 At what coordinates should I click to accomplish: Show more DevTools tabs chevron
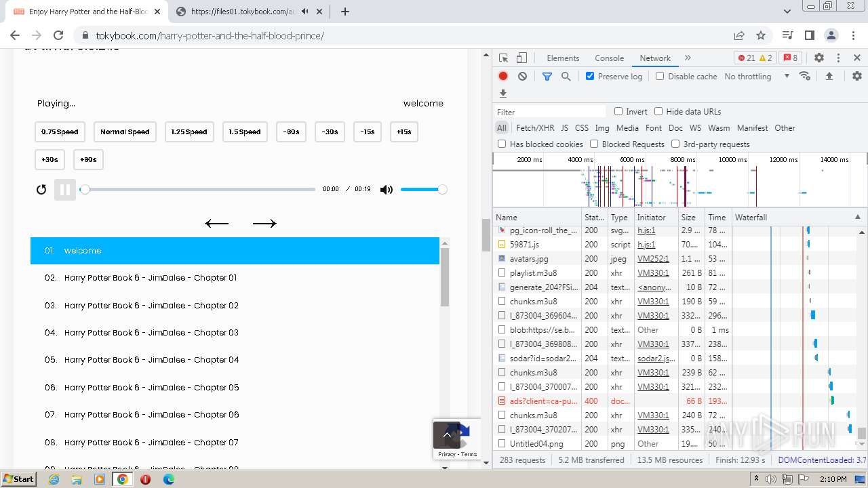click(x=688, y=58)
